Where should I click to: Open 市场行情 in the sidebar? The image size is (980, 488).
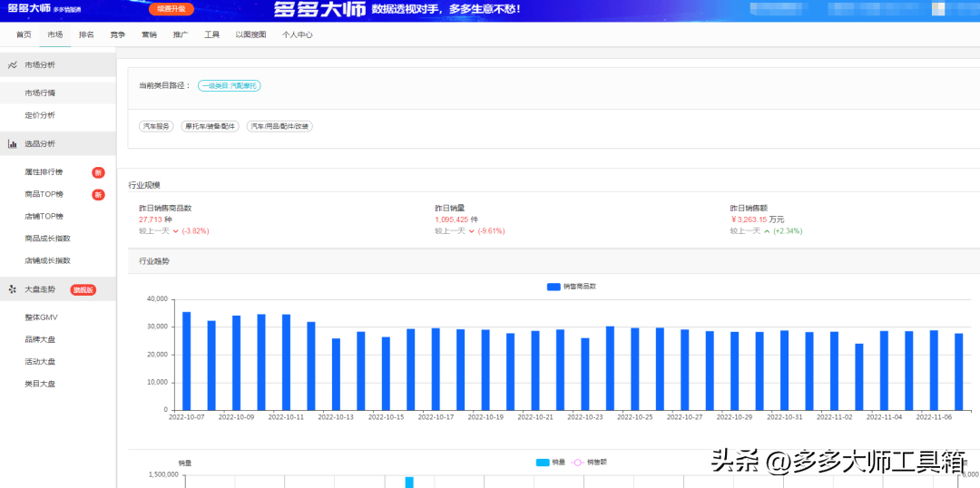click(40, 93)
